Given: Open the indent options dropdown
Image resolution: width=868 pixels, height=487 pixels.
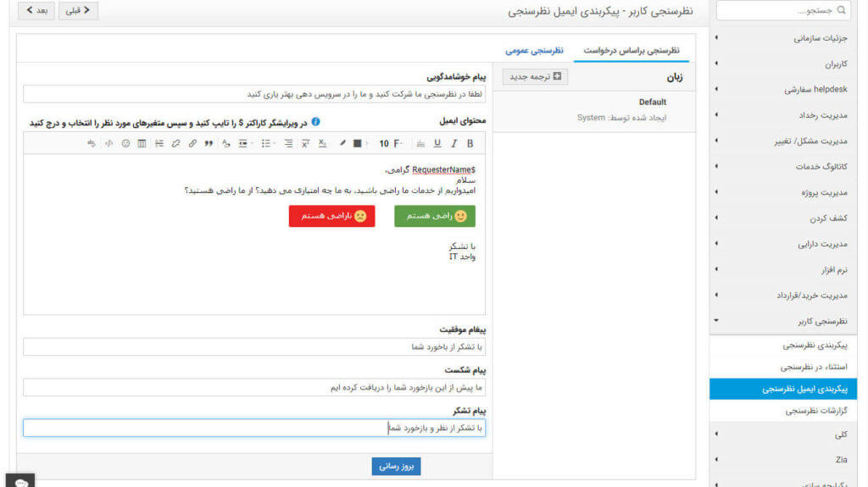Looking at the screenshot, I should [x=245, y=143].
